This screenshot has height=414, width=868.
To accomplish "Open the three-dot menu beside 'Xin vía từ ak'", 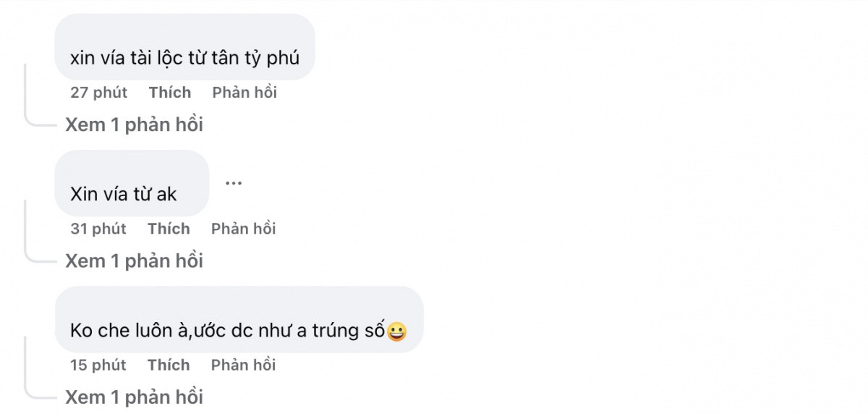I will pos(233,183).
